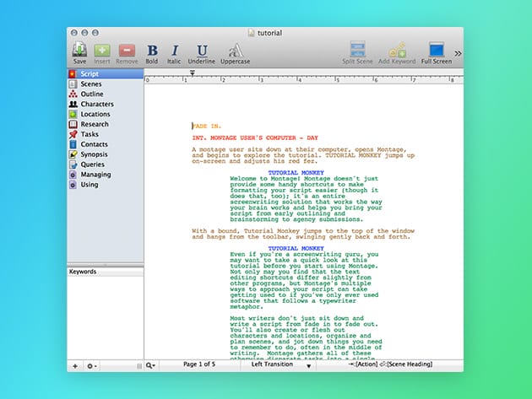Open the Locations section
Viewport: 532px width, 399px height.
coord(106,114)
